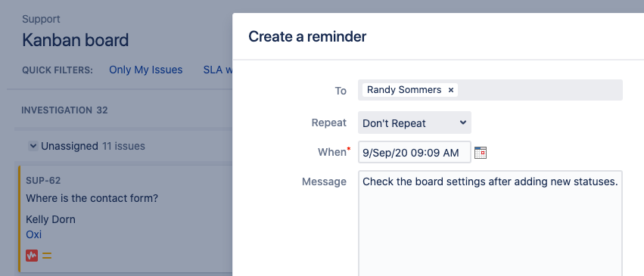This screenshot has width=644, height=276.
Task: Remove Randy Sommers from recipients
Action: pyautogui.click(x=450, y=90)
